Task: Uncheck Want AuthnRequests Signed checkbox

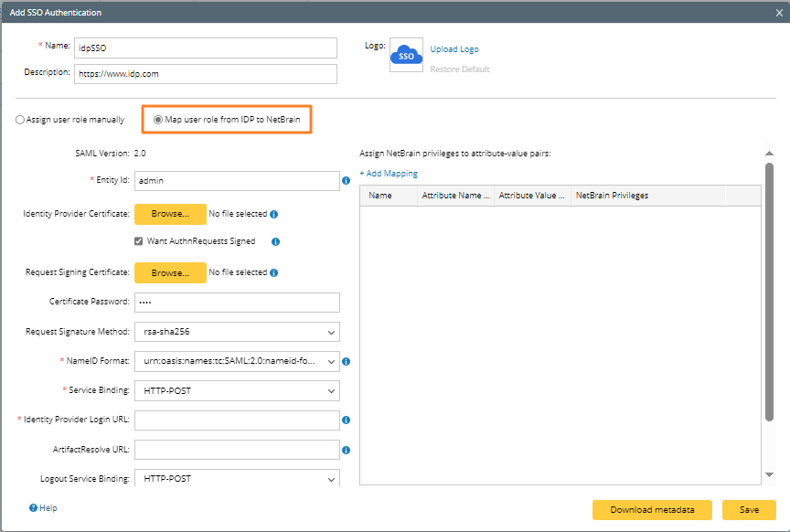Action: 139,241
